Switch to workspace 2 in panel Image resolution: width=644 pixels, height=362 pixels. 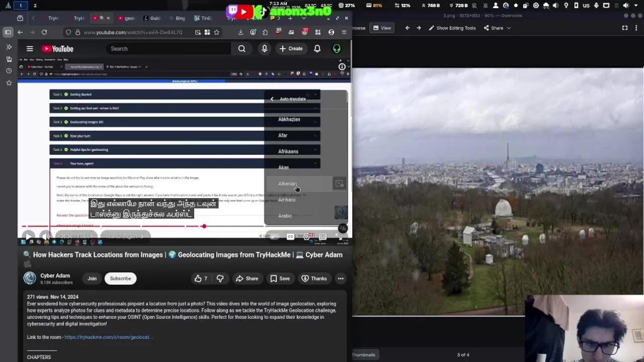pyautogui.click(x=35, y=6)
